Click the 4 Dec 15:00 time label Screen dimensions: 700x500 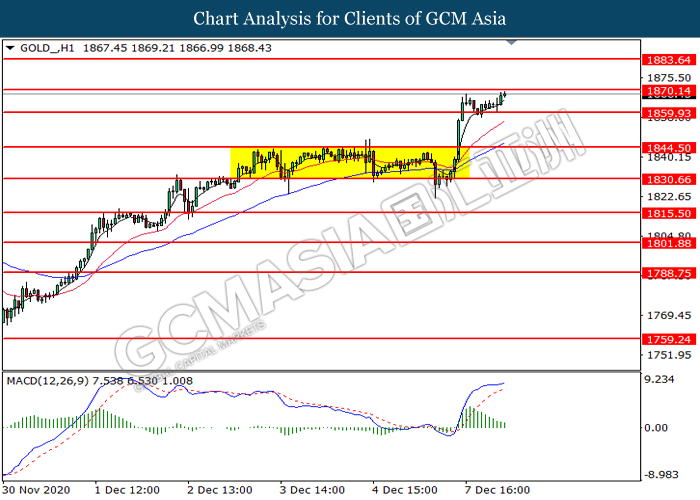pos(405,490)
